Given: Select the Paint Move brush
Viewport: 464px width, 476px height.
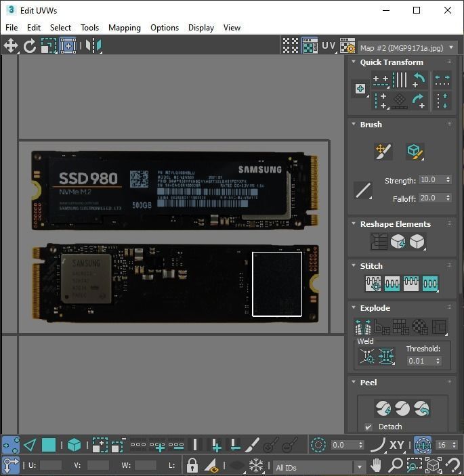Looking at the screenshot, I should point(383,151).
